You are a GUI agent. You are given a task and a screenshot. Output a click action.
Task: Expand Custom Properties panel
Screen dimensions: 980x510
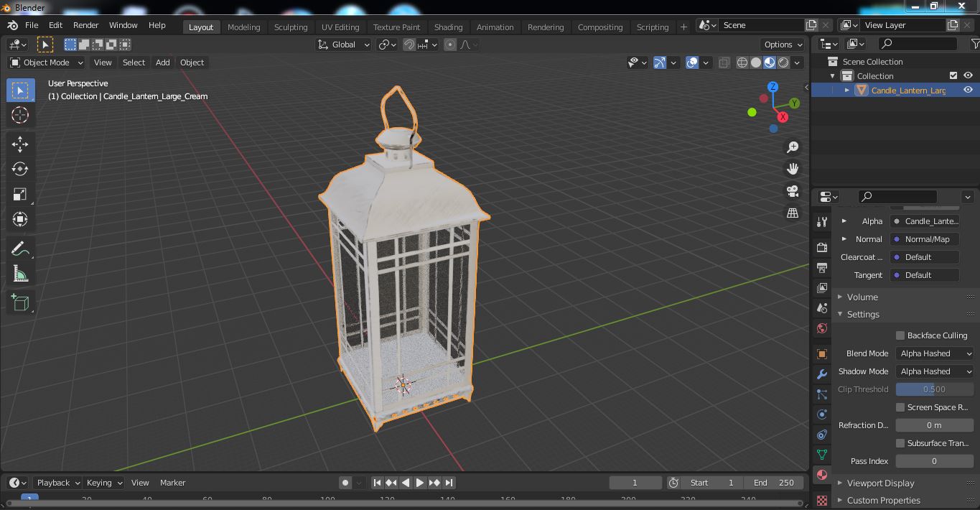pos(883,500)
